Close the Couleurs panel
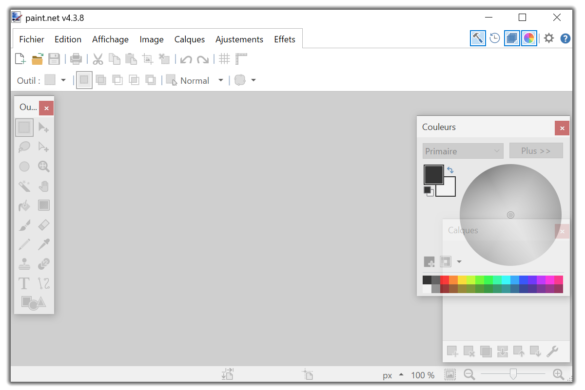Viewport: 585px width, 390px height. (x=562, y=128)
